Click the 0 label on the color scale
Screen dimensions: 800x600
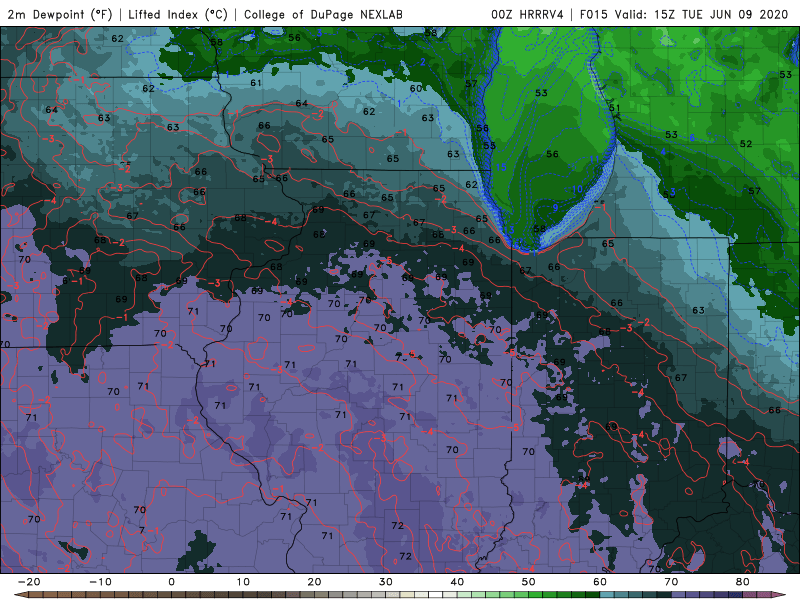(171, 582)
